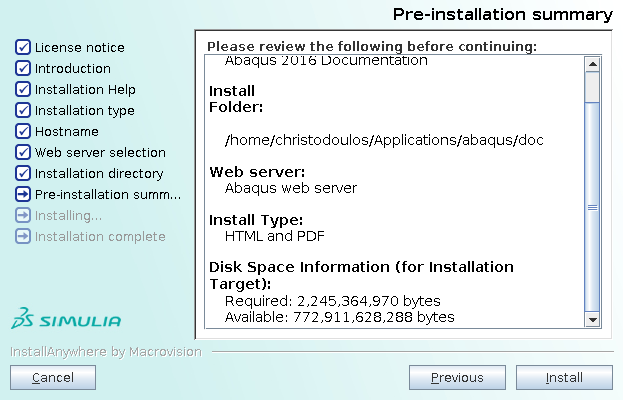Click the Install button to begin installation
Screen dimensions: 623x400
point(564,377)
